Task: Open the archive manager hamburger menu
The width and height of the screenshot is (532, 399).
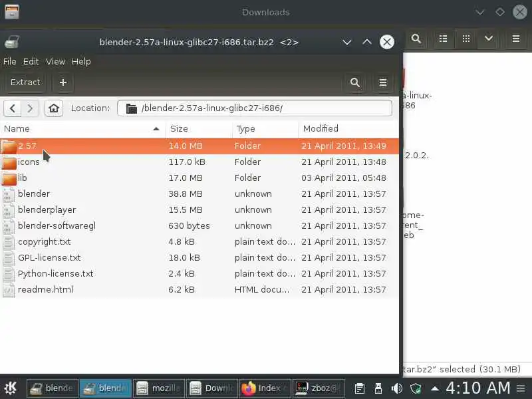Action: click(383, 82)
